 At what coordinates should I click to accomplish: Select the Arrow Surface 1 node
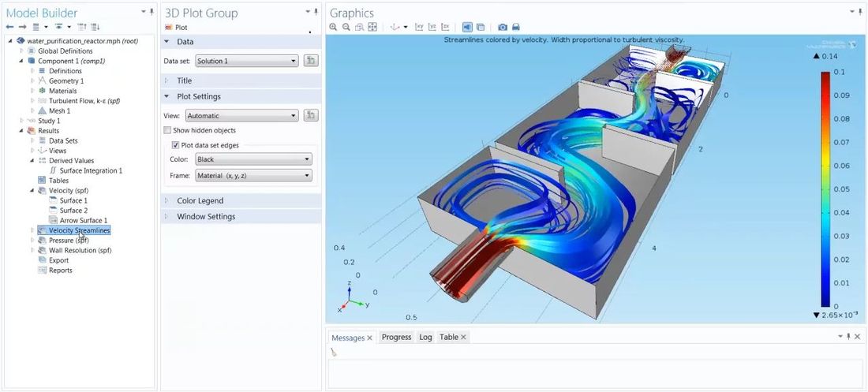84,220
